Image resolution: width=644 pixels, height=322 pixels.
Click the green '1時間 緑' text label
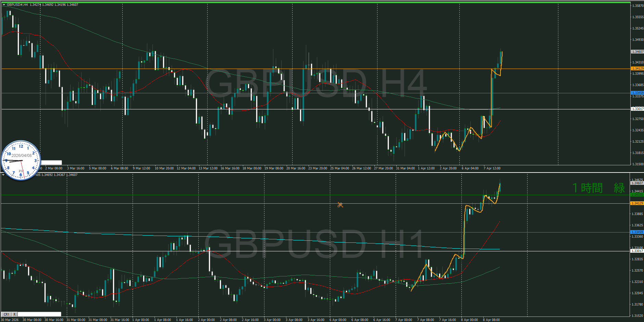(x=598, y=188)
